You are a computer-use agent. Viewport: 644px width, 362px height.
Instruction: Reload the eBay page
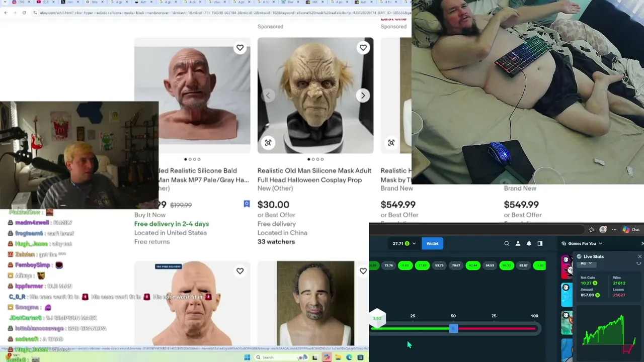click(24, 13)
